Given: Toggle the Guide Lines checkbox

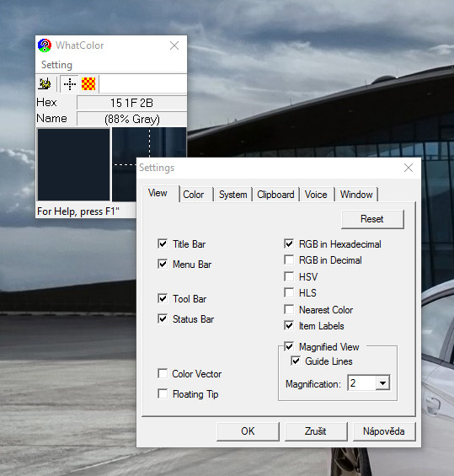Looking at the screenshot, I should 296,361.
